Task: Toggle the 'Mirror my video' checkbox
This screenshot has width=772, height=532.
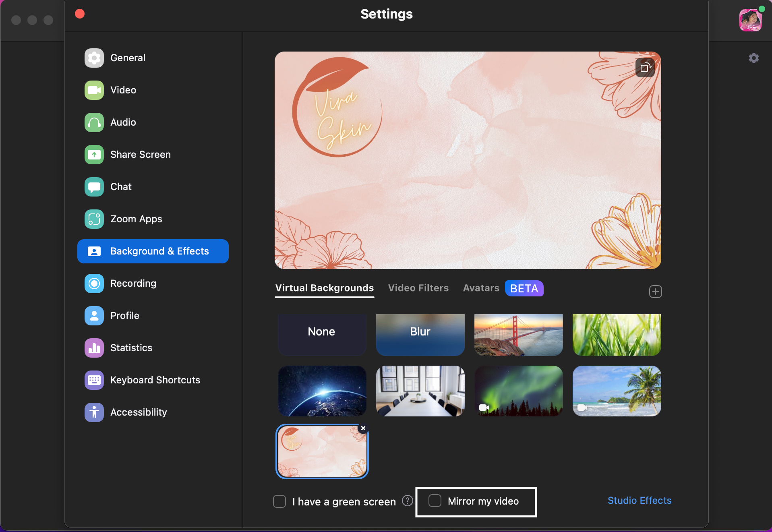Action: click(435, 501)
